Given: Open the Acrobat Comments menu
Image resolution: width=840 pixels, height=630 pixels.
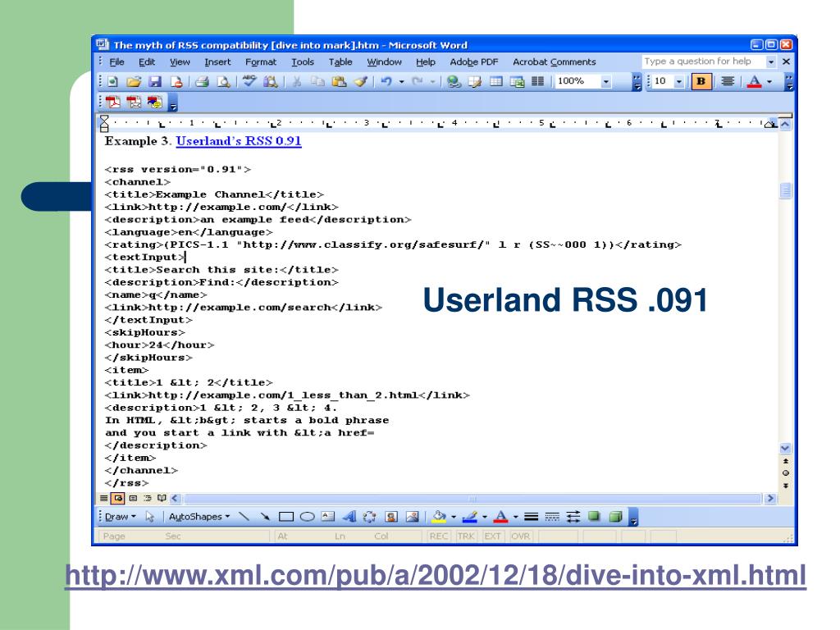Looking at the screenshot, I should coord(555,62).
